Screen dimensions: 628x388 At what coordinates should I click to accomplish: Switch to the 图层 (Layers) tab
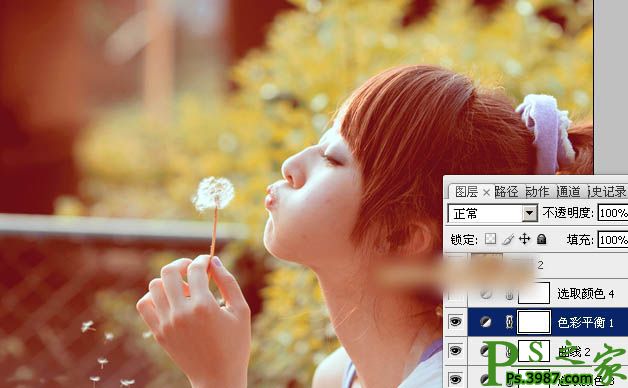tap(466, 192)
